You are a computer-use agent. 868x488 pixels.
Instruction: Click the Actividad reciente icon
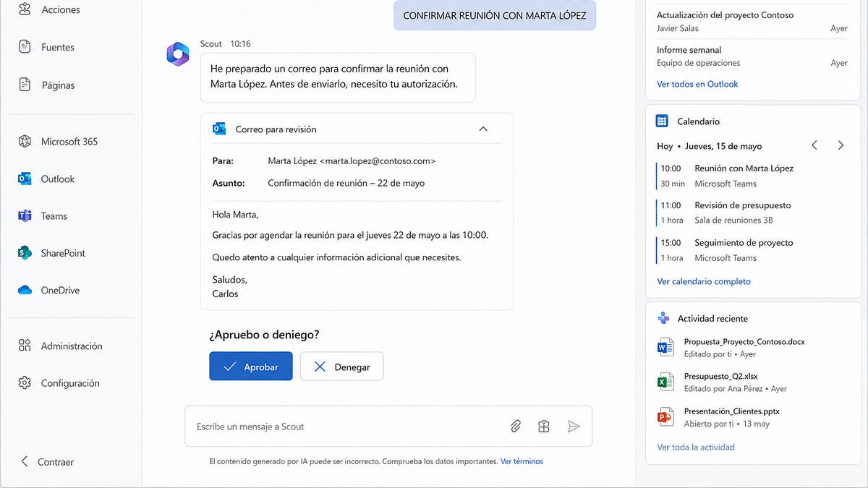(663, 318)
